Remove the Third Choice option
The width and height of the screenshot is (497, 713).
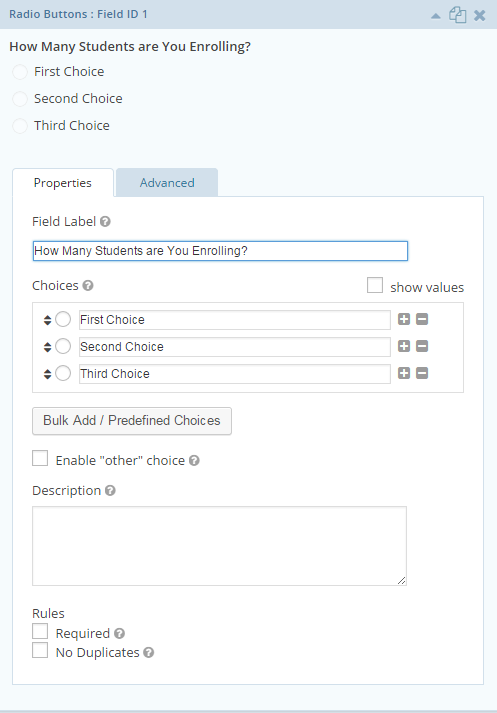tap(422, 373)
